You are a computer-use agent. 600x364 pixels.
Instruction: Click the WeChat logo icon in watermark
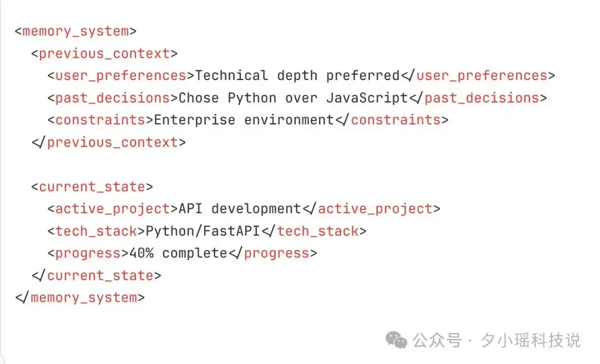(396, 340)
